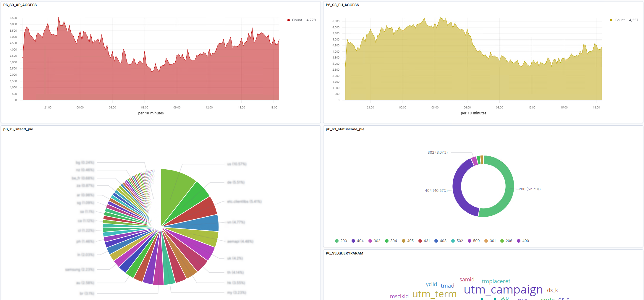644x300 pixels.
Task: Toggle the 502 legend entry
Action: (x=457, y=241)
